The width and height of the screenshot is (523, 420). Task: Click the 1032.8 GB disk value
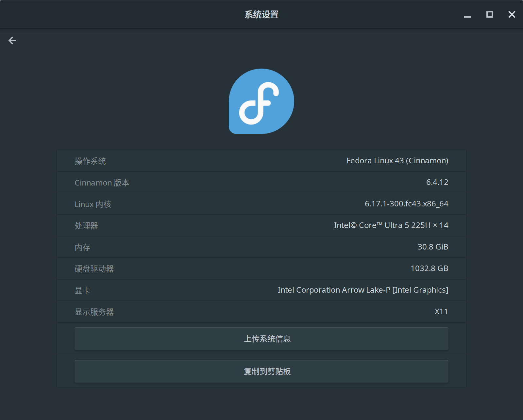point(429,268)
